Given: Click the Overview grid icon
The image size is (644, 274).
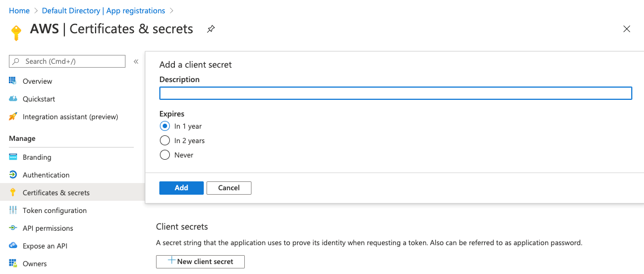Looking at the screenshot, I should 13,81.
